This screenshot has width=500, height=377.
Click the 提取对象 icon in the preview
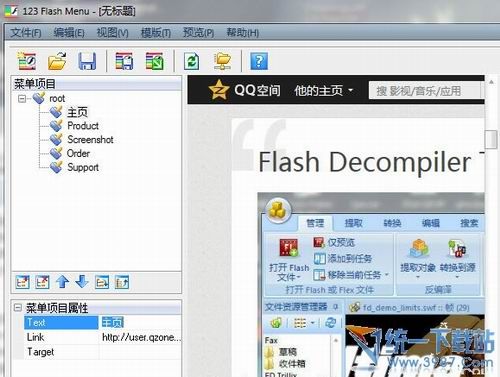click(418, 249)
